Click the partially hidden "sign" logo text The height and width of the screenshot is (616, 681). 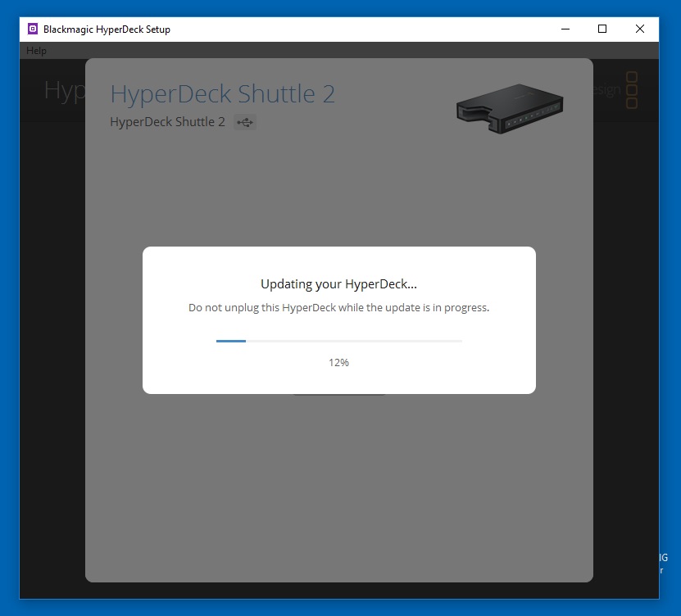pyautogui.click(x=606, y=90)
